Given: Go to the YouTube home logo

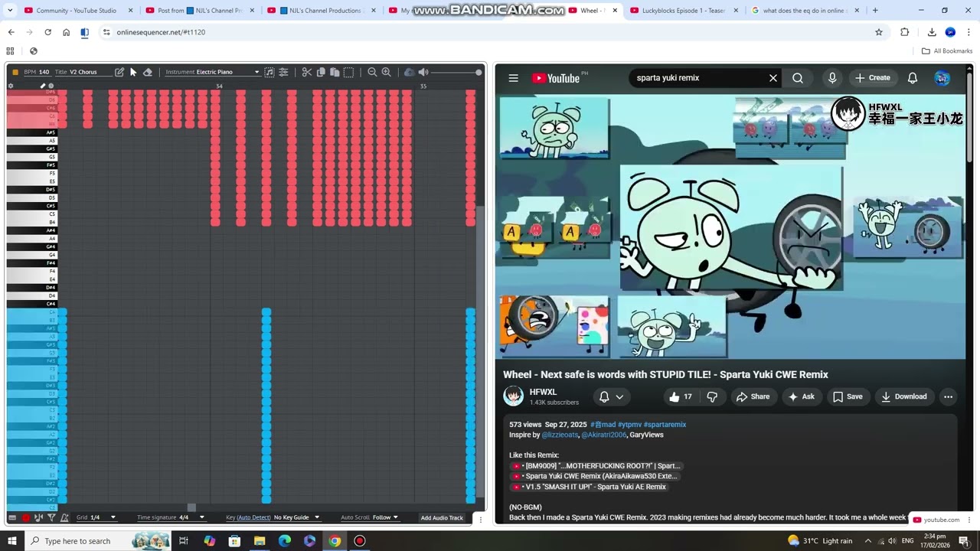Looking at the screenshot, I should pyautogui.click(x=556, y=78).
